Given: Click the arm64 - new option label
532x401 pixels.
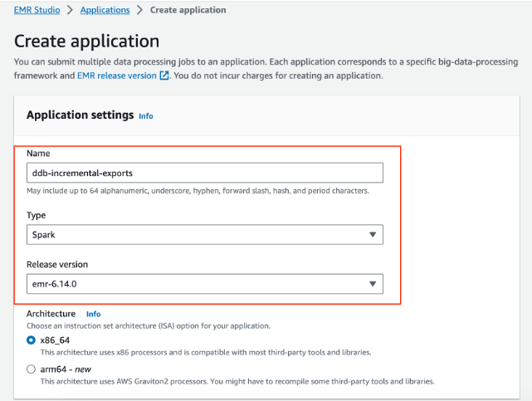Looking at the screenshot, I should [x=66, y=369].
